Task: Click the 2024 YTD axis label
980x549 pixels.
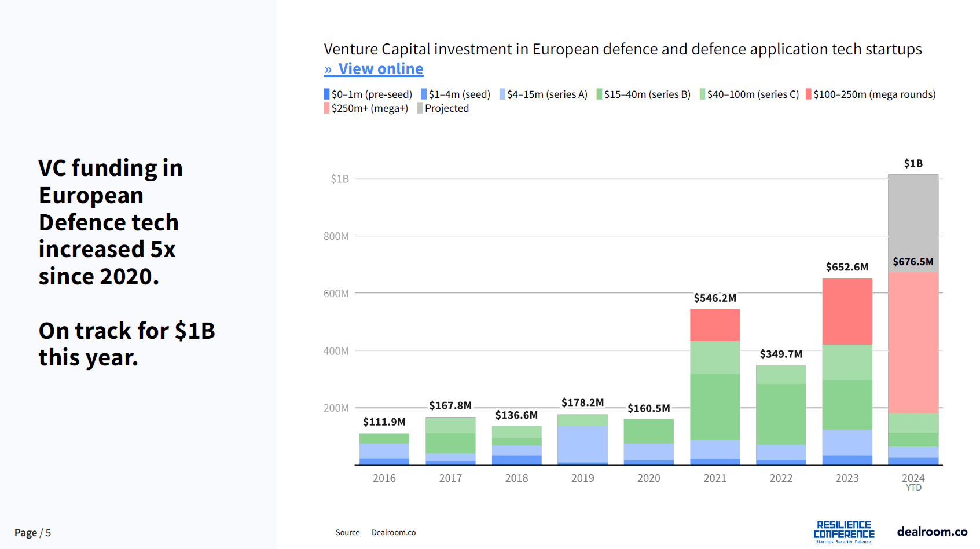Action: [913, 481]
